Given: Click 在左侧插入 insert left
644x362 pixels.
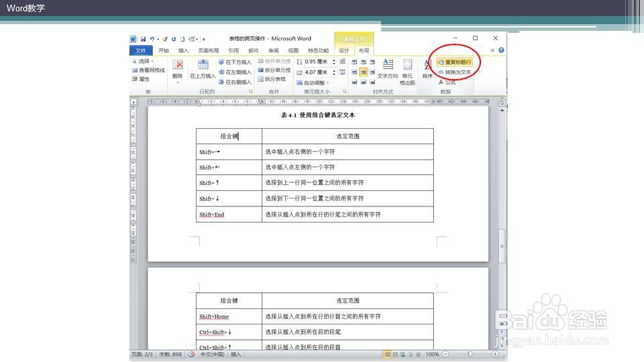Looking at the screenshot, I should pos(235,72).
